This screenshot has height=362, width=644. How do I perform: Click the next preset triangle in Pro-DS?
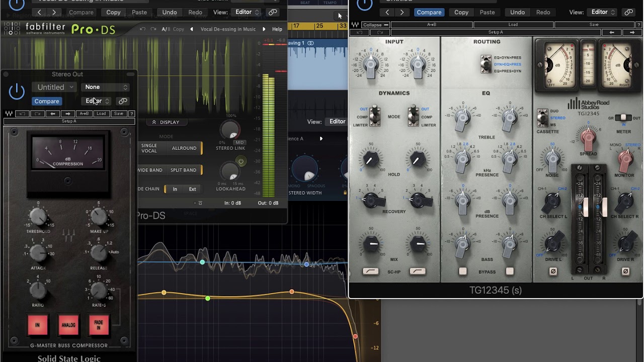click(264, 29)
